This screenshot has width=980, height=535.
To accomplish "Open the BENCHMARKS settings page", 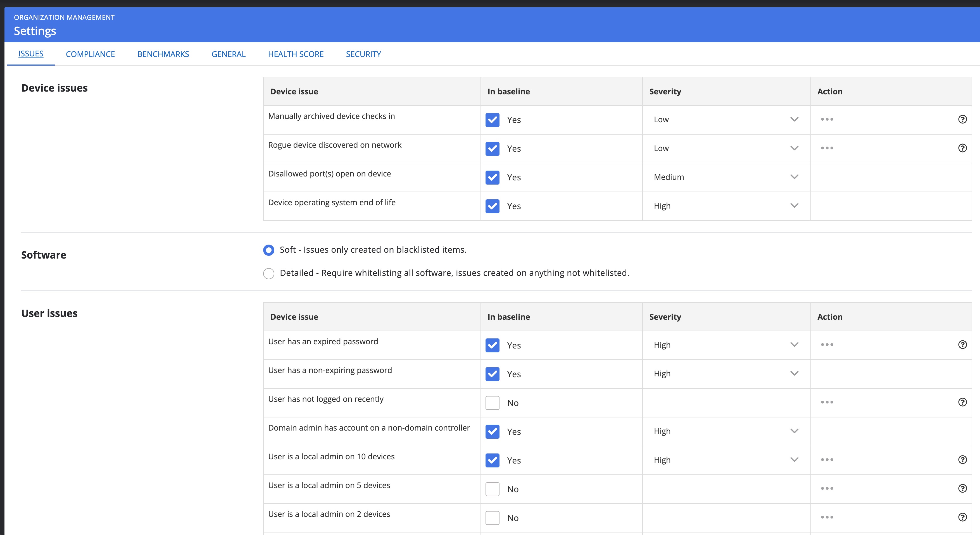I will (x=163, y=54).
